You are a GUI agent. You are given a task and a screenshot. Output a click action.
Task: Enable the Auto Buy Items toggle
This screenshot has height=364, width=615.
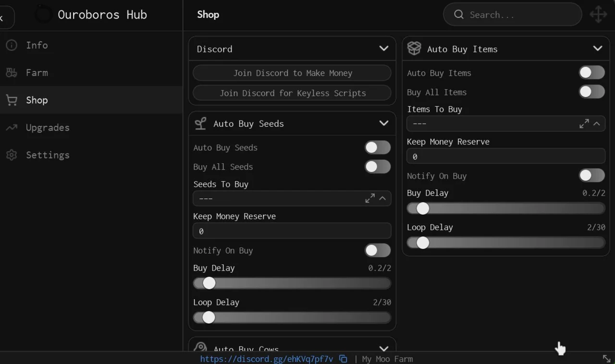(x=592, y=73)
